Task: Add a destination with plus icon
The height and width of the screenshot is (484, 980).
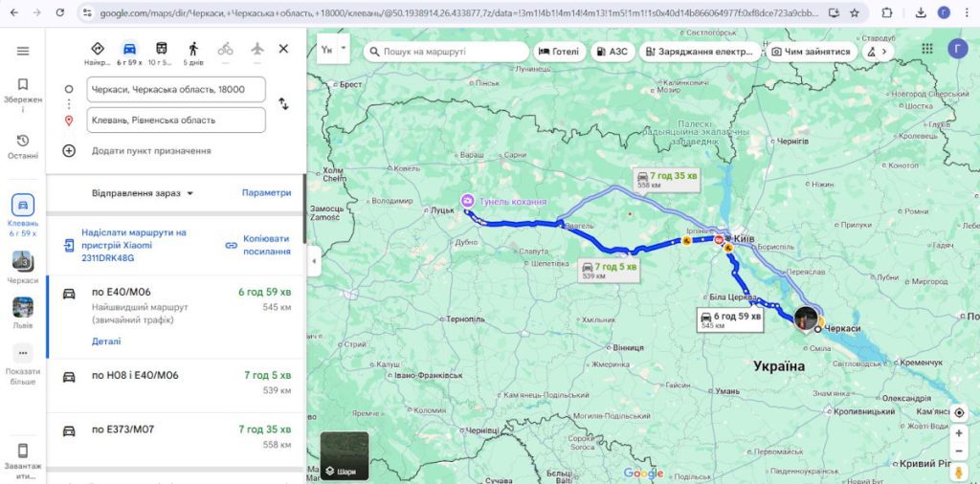Action: pyautogui.click(x=69, y=150)
